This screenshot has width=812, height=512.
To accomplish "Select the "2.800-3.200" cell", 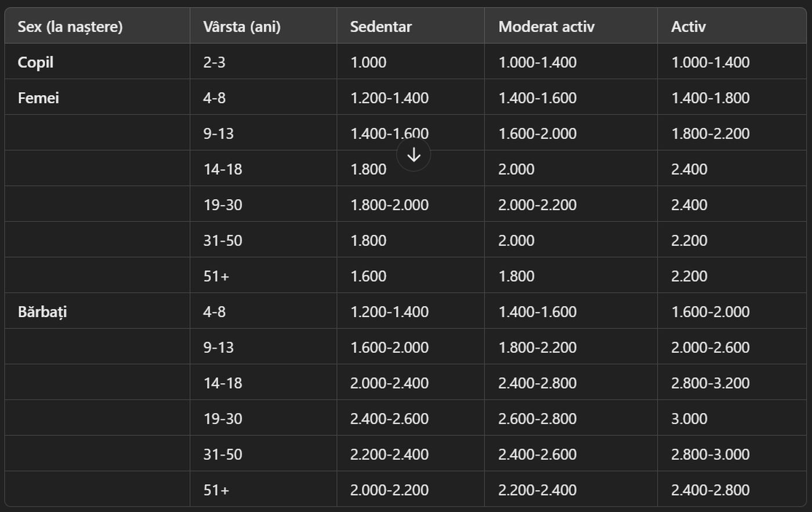I will [710, 383].
